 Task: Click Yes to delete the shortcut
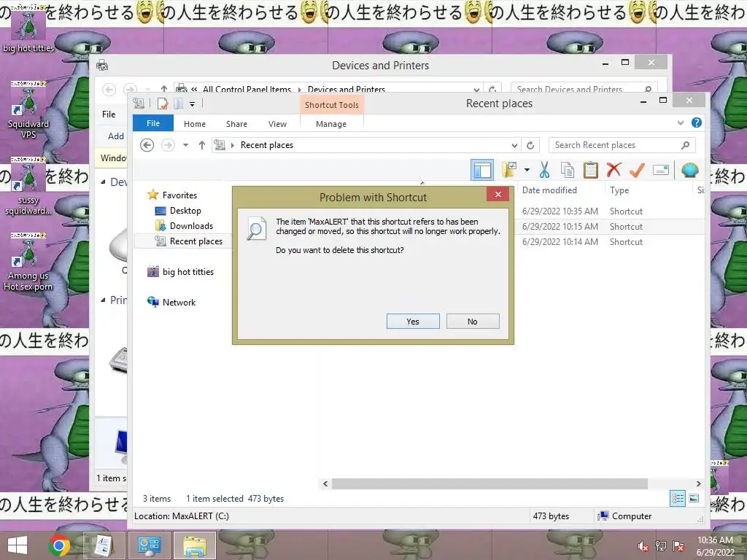pyautogui.click(x=413, y=322)
